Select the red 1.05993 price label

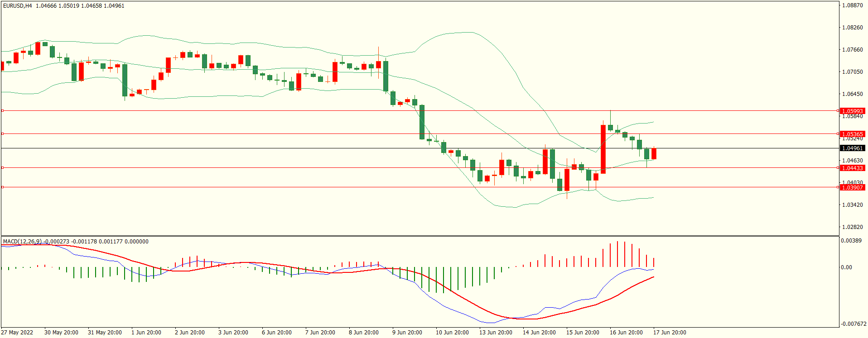tap(852, 111)
